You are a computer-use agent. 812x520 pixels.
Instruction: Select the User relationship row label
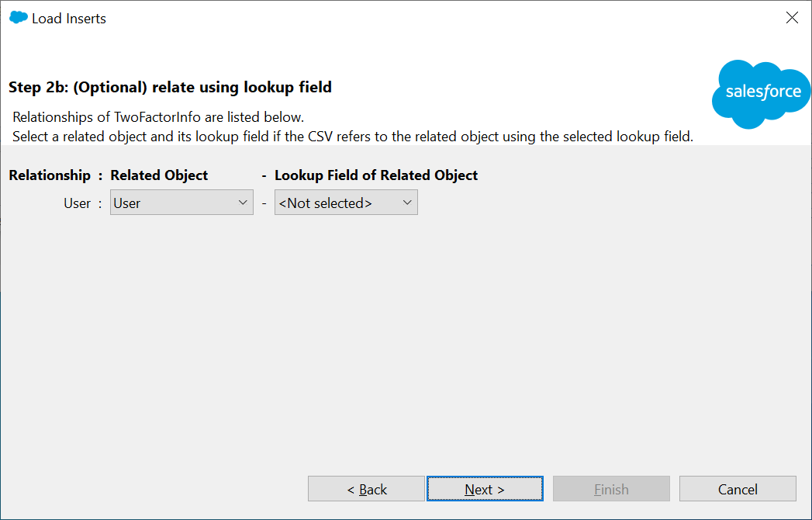[77, 203]
